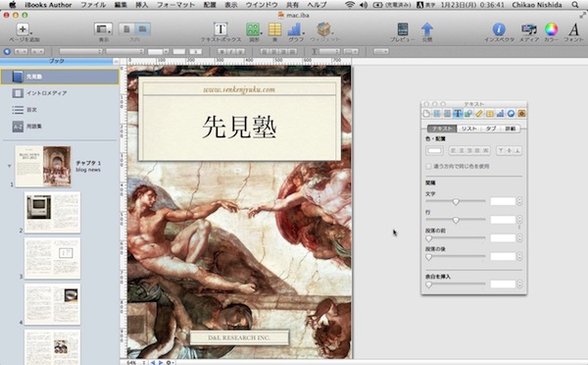The height and width of the screenshot is (365, 588).
Task: Open the Charts (グラフ) toolbar icon
Action: (296, 29)
